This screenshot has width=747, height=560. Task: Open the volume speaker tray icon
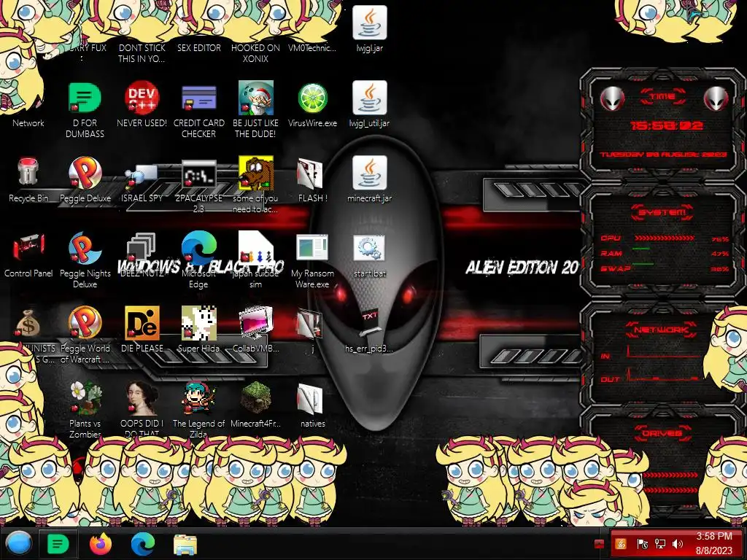[678, 544]
